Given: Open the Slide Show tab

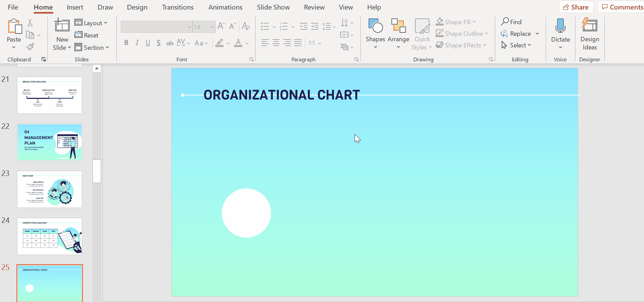Looking at the screenshot, I should [x=273, y=7].
